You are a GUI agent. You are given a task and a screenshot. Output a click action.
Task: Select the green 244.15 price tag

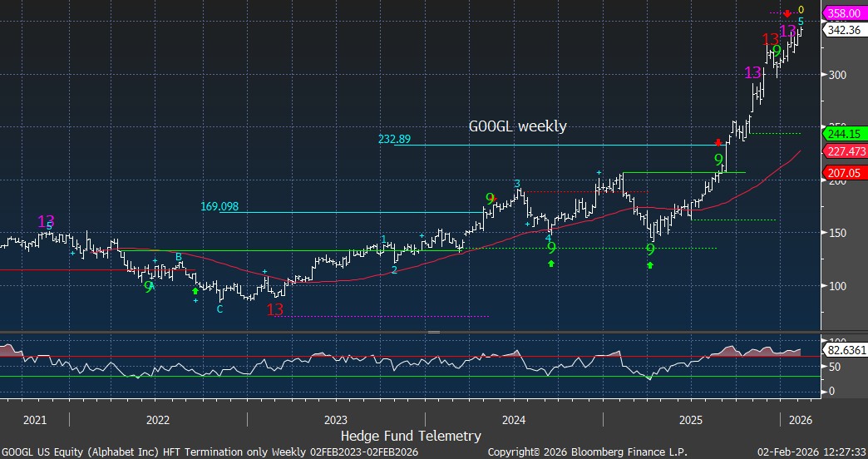[x=844, y=133]
